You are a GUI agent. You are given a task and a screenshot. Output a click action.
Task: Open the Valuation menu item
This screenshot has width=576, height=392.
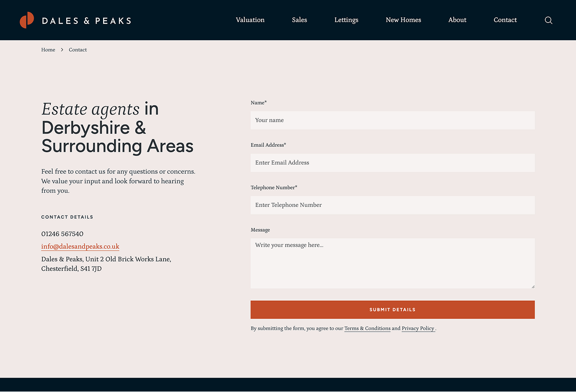[250, 20]
